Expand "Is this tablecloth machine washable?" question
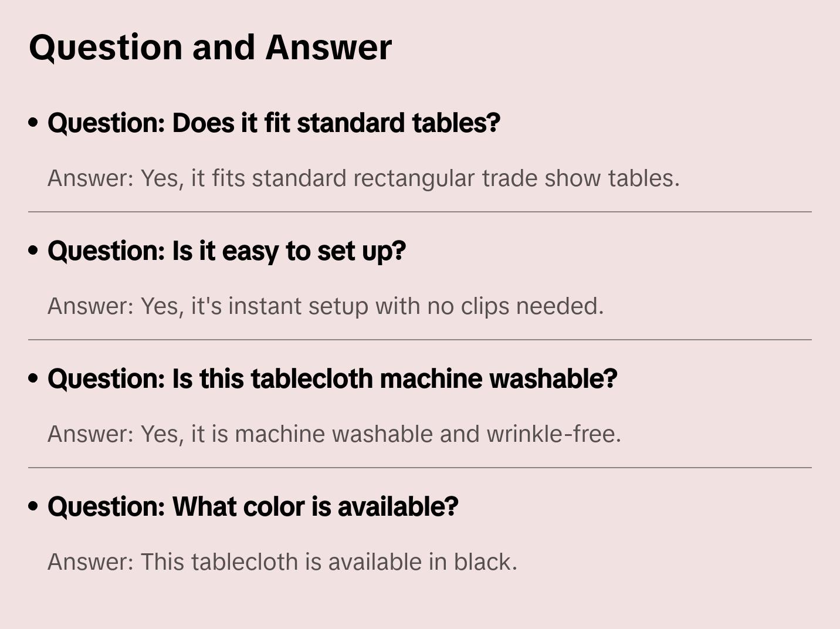 (x=332, y=378)
